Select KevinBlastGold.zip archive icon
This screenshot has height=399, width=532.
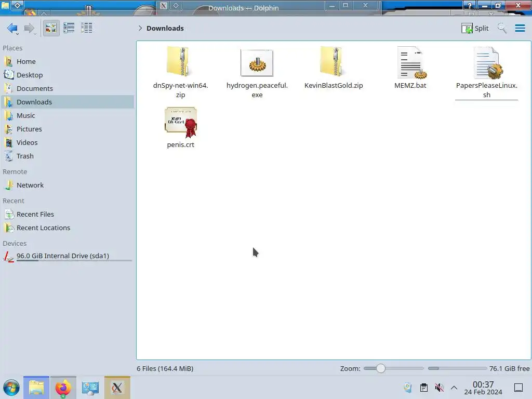click(x=333, y=61)
